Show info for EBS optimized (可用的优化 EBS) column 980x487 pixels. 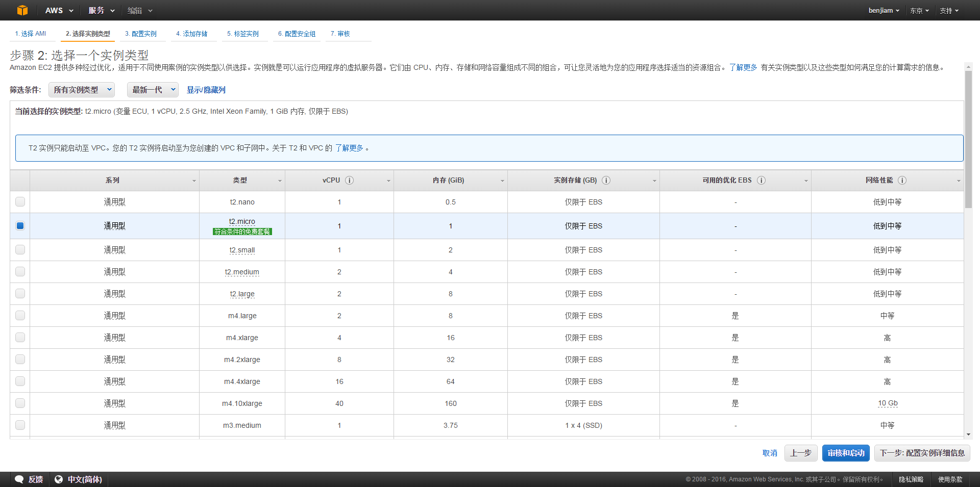pos(761,180)
